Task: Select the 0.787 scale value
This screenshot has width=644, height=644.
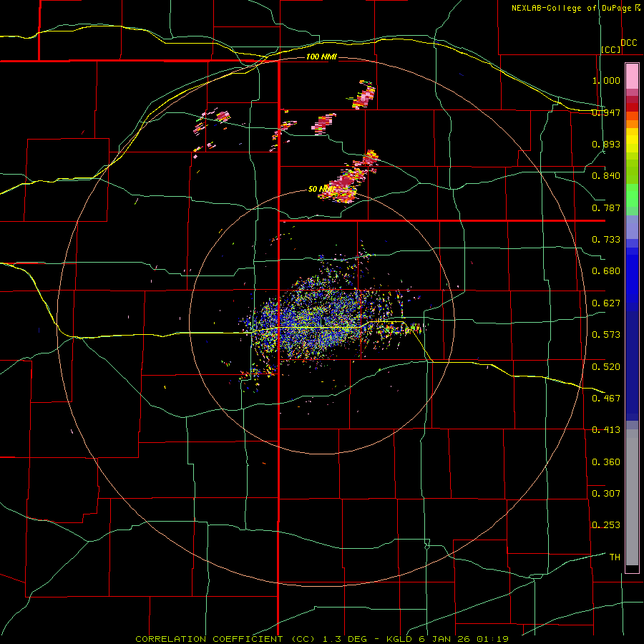Action: [x=606, y=208]
